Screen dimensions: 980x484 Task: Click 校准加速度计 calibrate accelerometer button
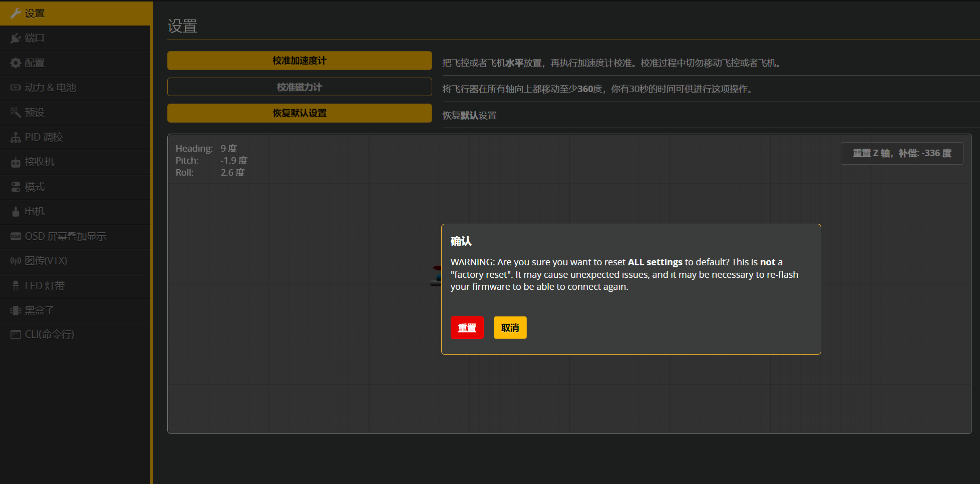[x=299, y=61]
